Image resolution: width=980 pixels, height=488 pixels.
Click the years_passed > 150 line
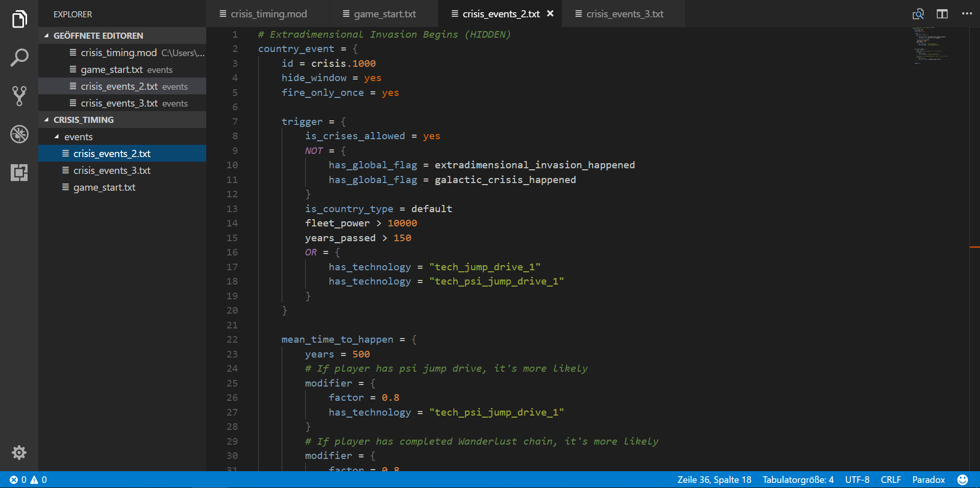[358, 238]
